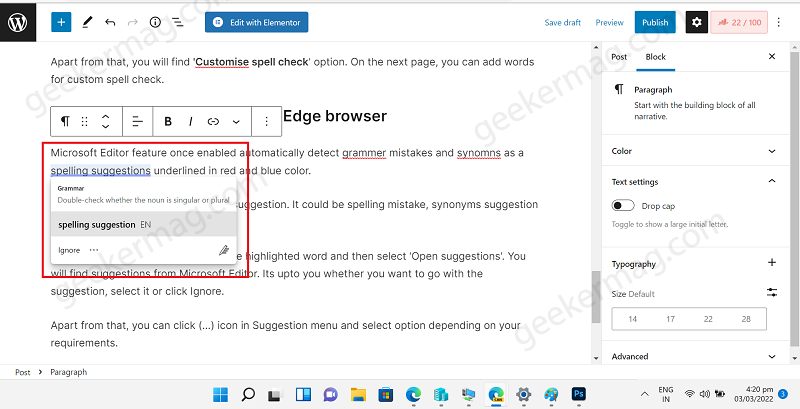Click the Paragraph breadcrumb at bottom

68,372
